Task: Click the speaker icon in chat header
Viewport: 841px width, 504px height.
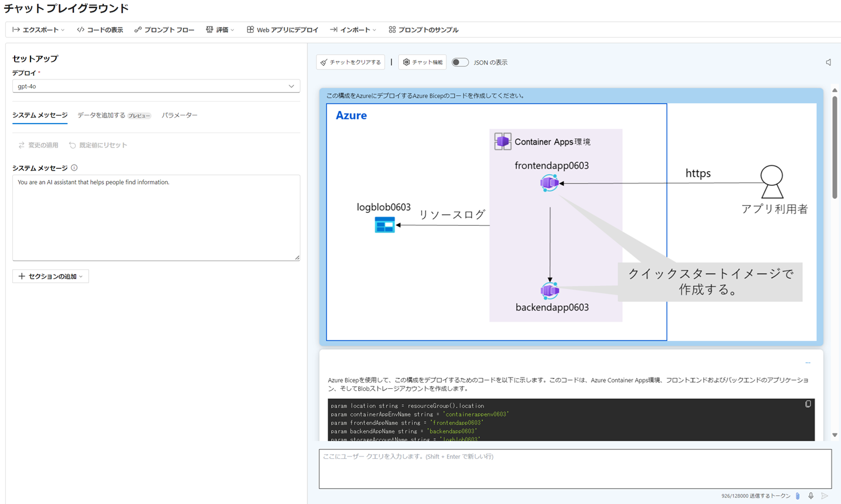Action: [x=828, y=62]
